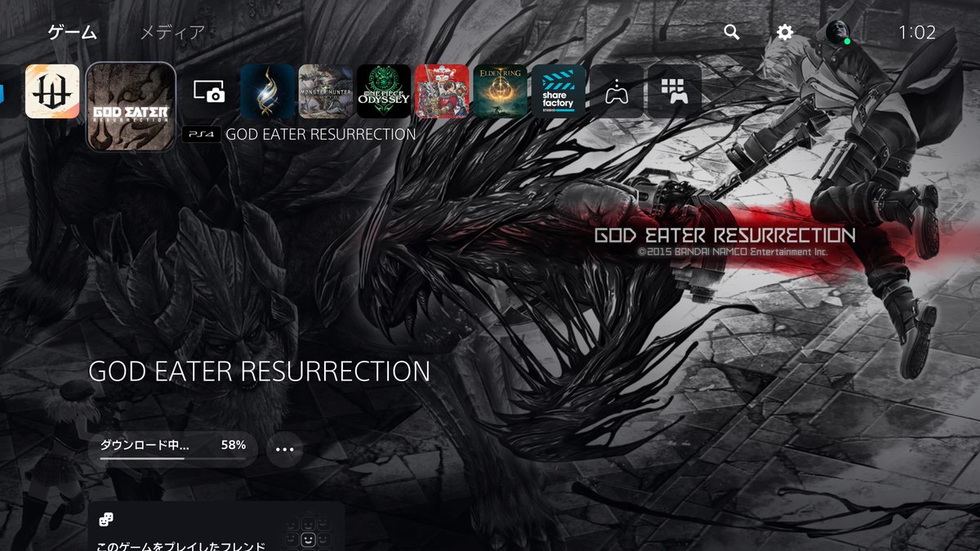
Task: Open the user profile avatar
Action: (x=838, y=32)
